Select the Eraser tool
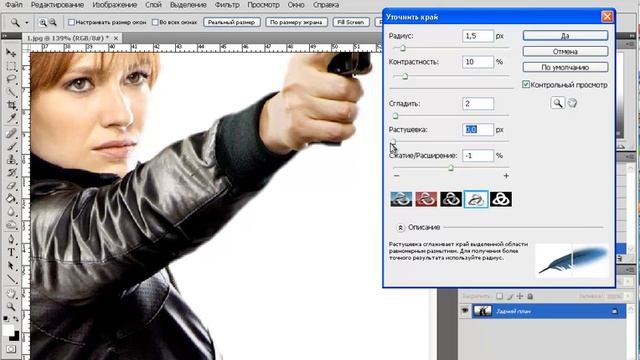Screen dimensions: 640x360 (x=11, y=186)
